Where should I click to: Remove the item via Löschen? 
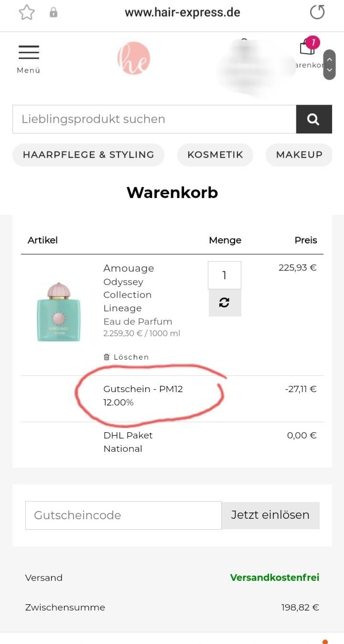tap(127, 357)
